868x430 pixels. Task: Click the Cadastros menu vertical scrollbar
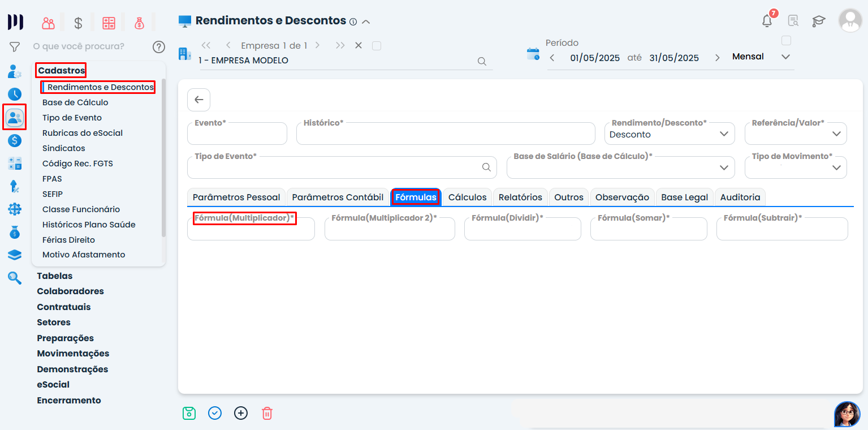(x=163, y=158)
